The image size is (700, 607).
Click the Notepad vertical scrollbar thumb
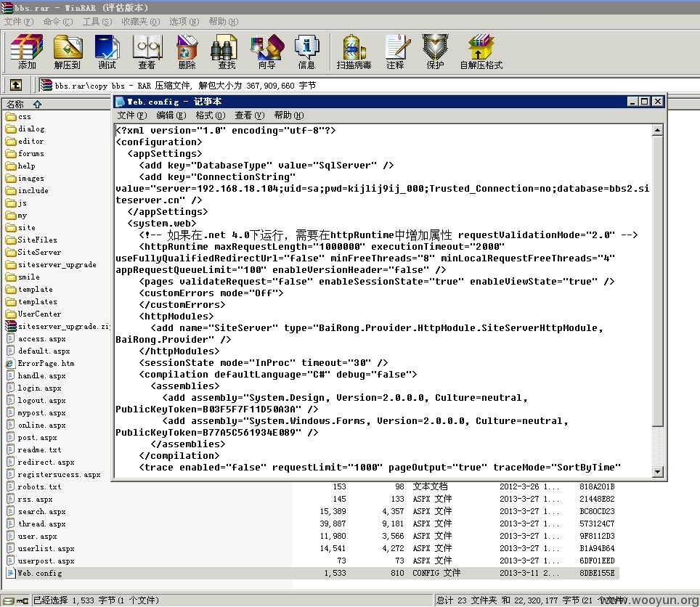657,280
